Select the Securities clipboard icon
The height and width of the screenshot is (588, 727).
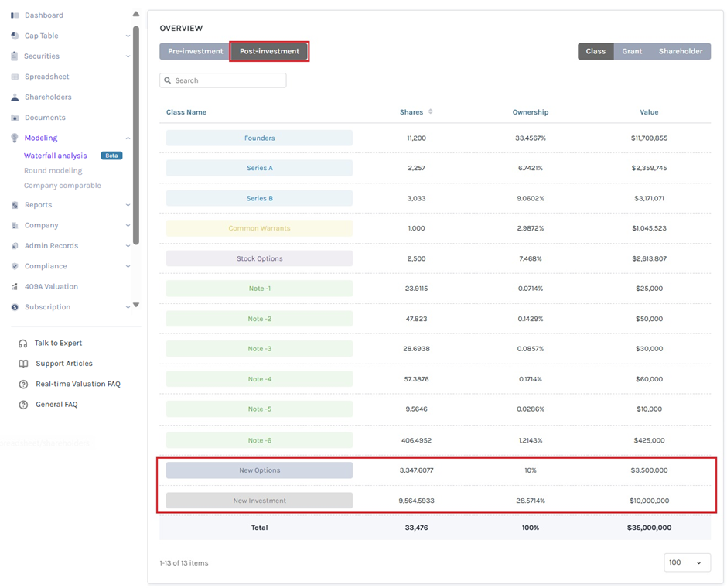point(15,56)
